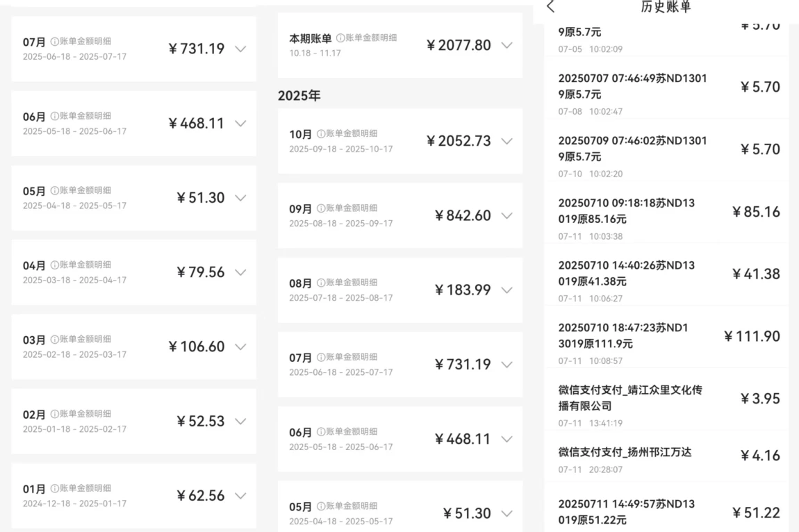799x532 pixels.
Task: Expand the 01月 ¥62.56 bill chevron
Action: tap(240, 496)
